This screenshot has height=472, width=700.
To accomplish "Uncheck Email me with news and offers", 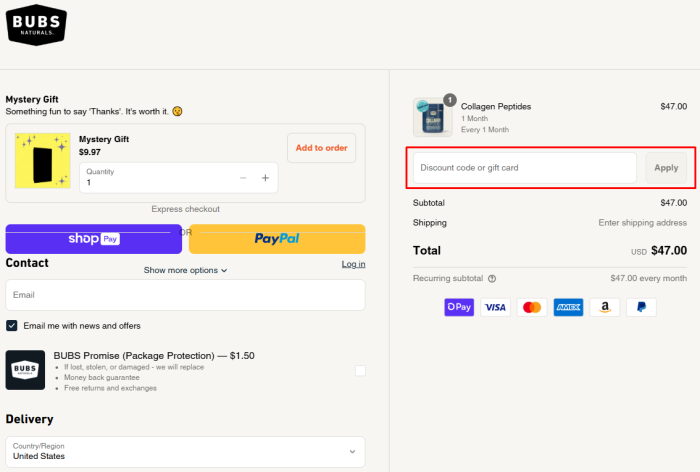I will 12,326.
